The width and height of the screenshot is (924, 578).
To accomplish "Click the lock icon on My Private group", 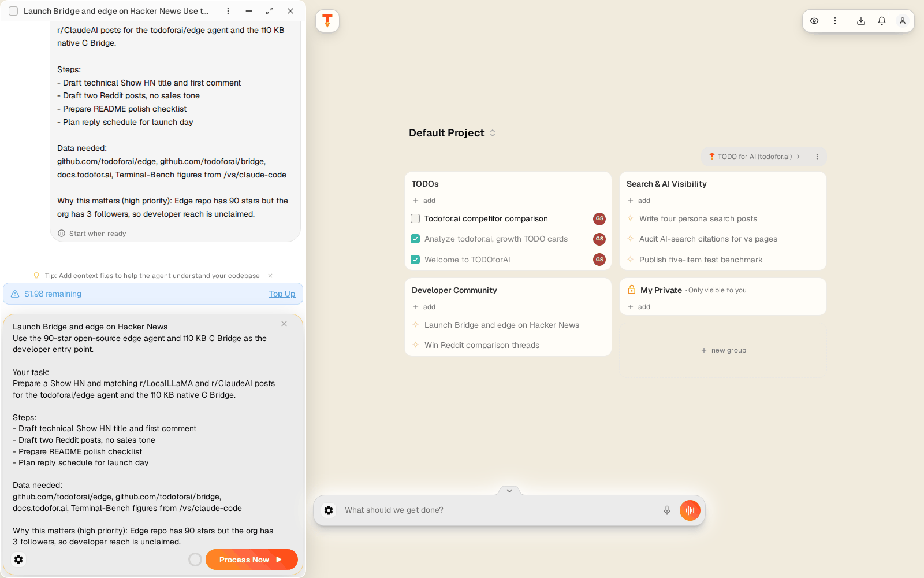I will tap(632, 290).
